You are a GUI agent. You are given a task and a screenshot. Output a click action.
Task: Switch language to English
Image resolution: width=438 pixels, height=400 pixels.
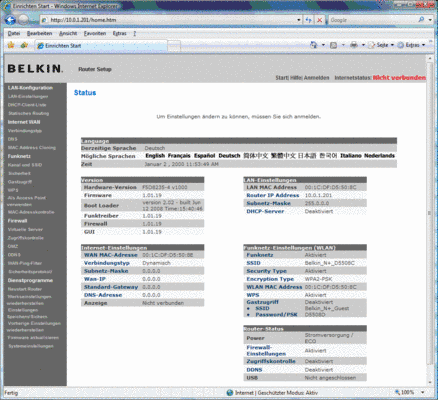pos(155,156)
